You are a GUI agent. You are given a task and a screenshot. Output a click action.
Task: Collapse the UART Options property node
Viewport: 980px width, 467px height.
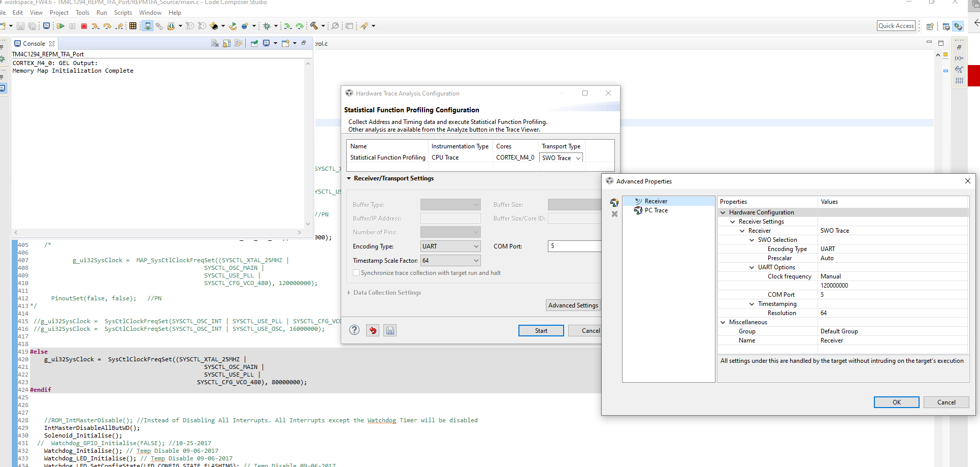click(752, 267)
